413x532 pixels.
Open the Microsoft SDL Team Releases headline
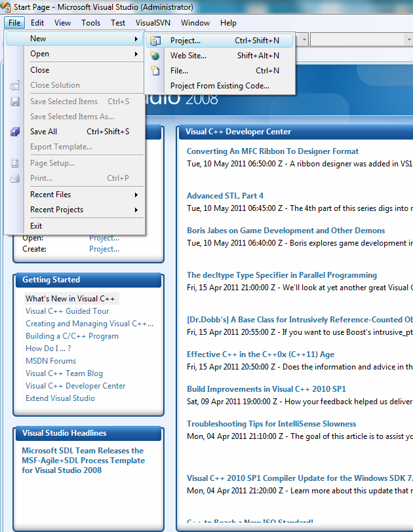[x=83, y=461]
